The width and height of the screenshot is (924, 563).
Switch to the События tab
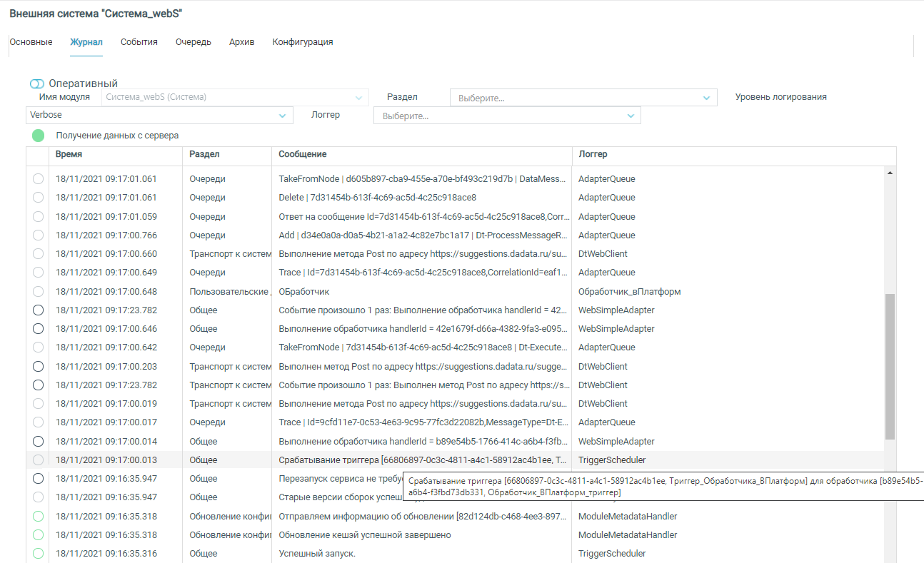tap(139, 42)
